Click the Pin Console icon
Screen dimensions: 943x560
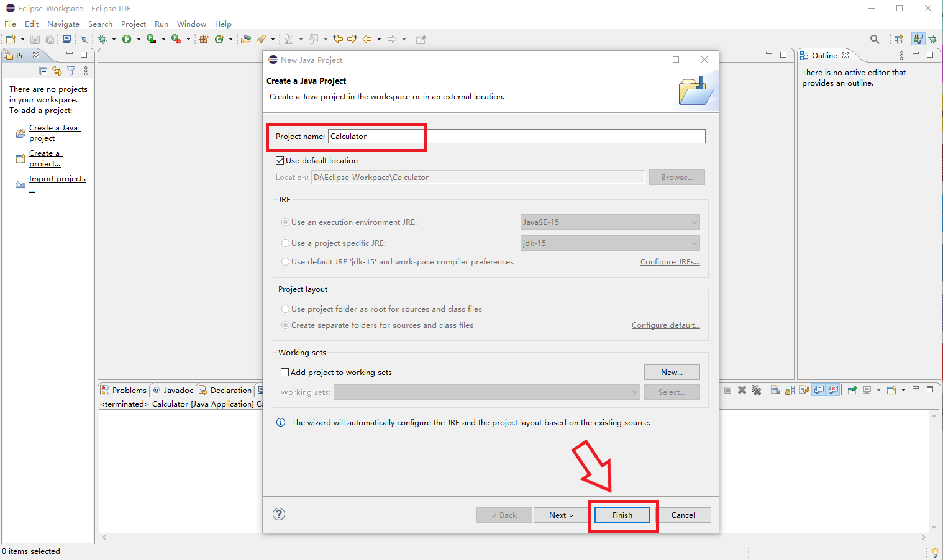pyautogui.click(x=852, y=390)
